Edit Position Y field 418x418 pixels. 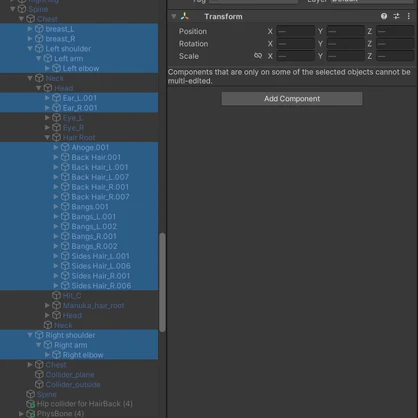345,31
